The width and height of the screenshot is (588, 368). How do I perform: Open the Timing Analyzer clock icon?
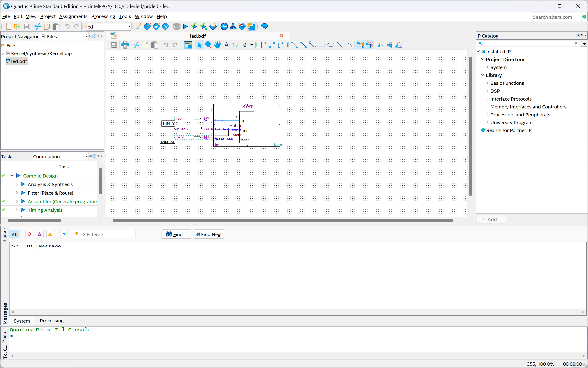pos(224,26)
